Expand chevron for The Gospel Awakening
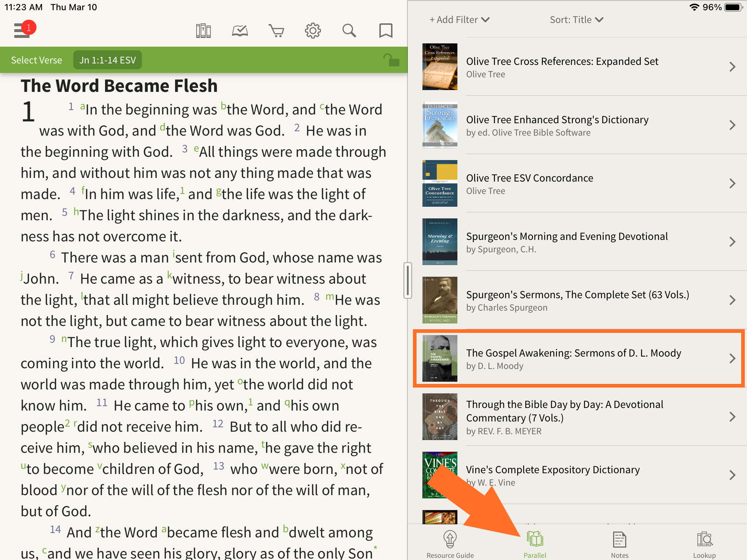 tap(732, 358)
